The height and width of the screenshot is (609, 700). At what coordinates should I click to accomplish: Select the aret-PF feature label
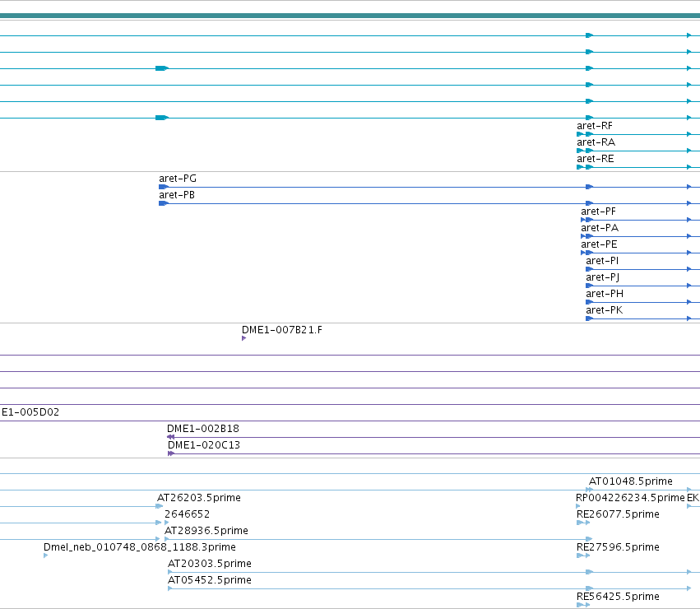(598, 212)
